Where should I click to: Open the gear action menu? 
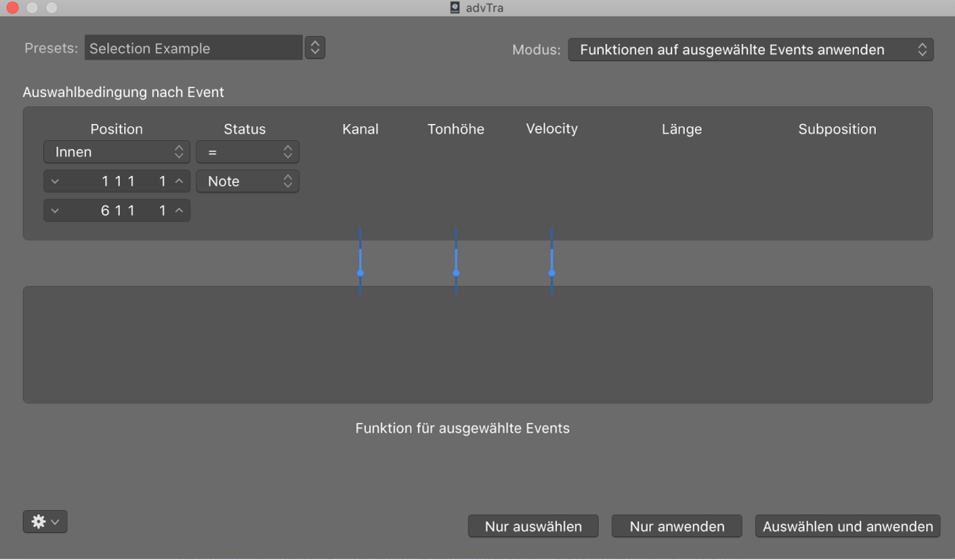[45, 522]
